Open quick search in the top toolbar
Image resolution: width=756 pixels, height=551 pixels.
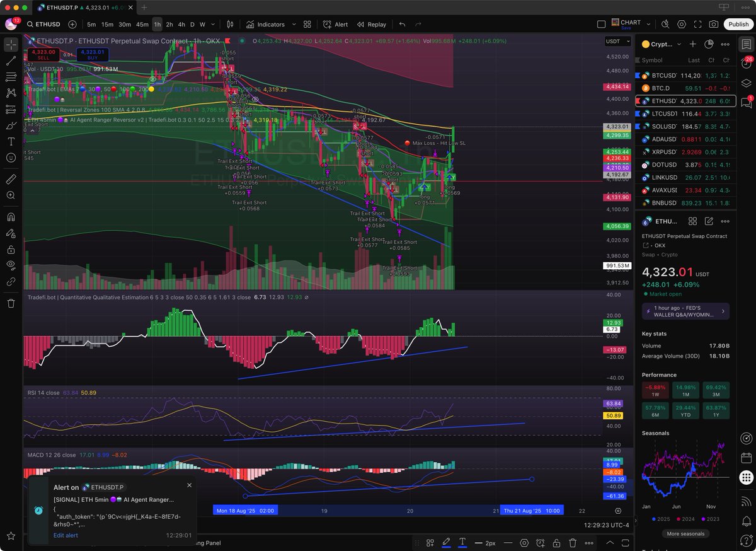point(666,25)
